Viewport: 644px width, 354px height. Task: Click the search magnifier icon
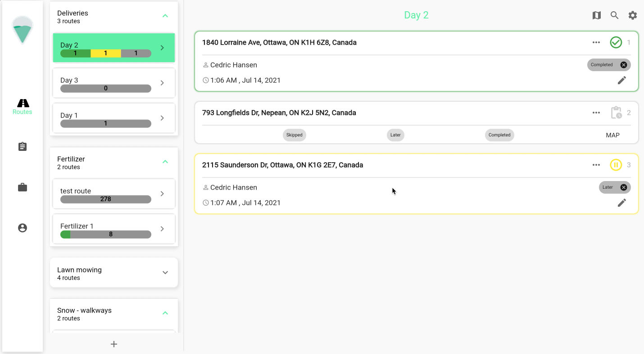point(614,15)
